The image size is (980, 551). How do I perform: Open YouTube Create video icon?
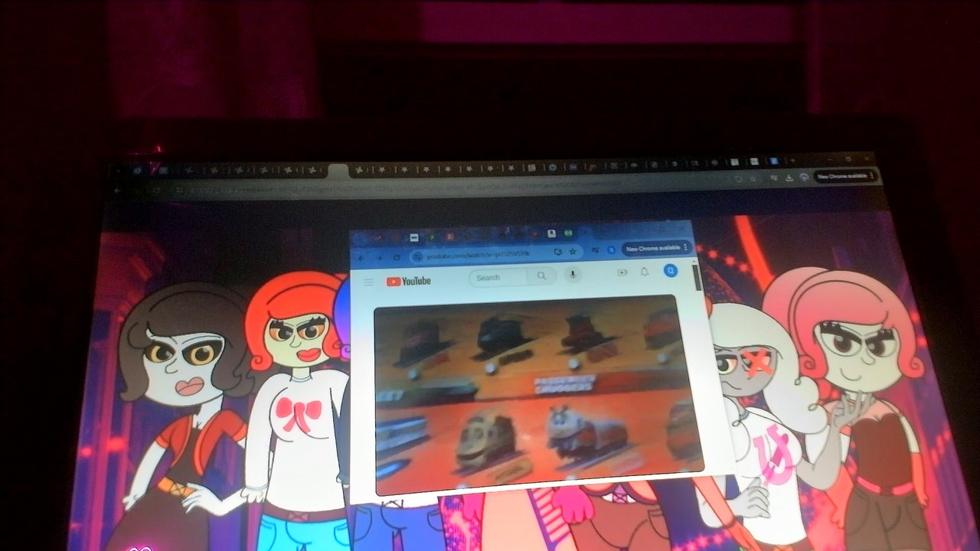coord(622,272)
